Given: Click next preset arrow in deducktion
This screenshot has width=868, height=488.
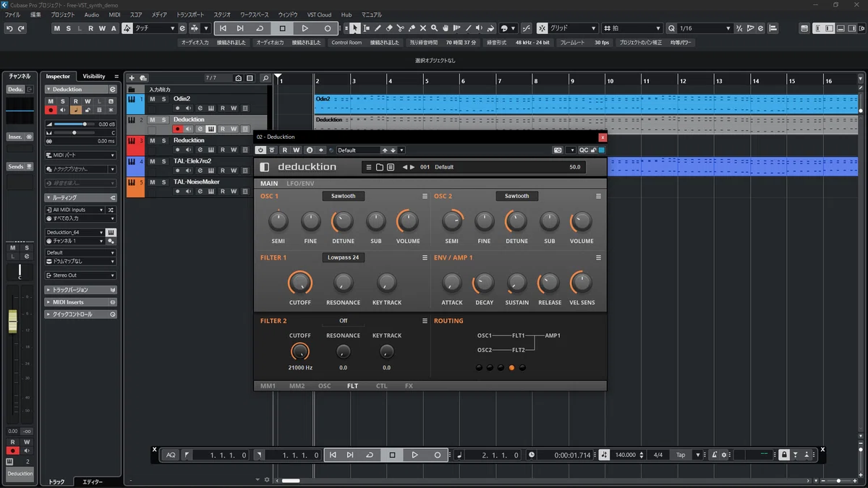Looking at the screenshot, I should click(412, 167).
